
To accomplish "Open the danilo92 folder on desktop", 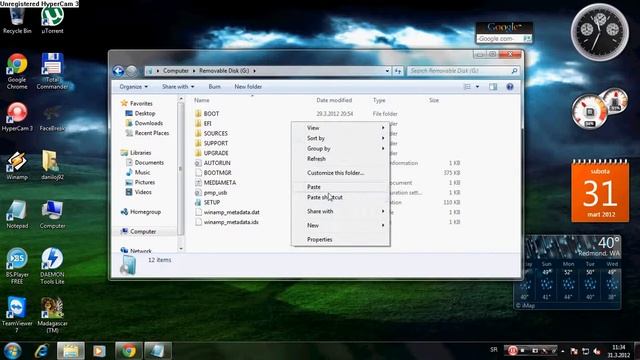I will click(52, 166).
